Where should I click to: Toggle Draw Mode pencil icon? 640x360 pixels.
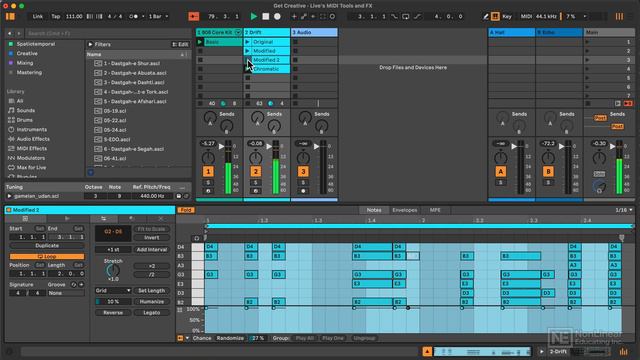coord(485,16)
